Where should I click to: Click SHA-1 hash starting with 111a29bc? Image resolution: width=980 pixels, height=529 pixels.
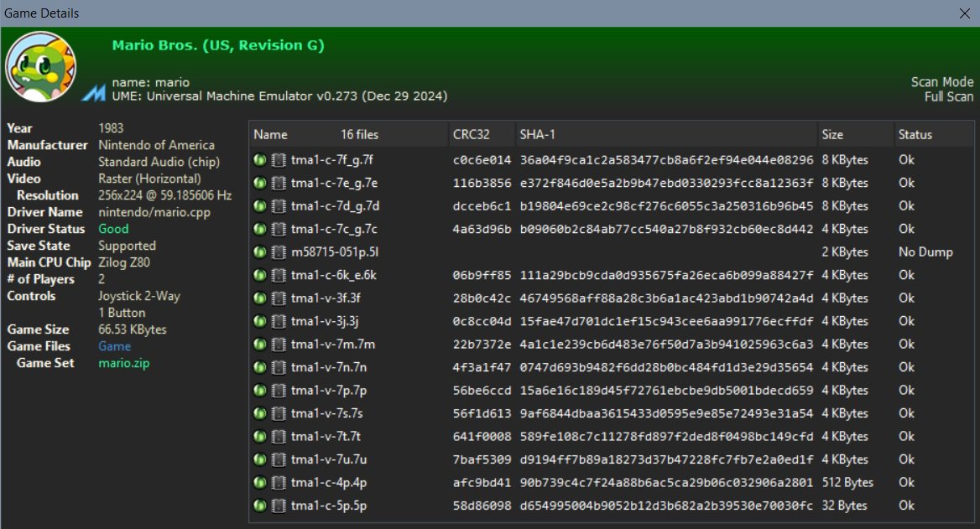(x=666, y=276)
